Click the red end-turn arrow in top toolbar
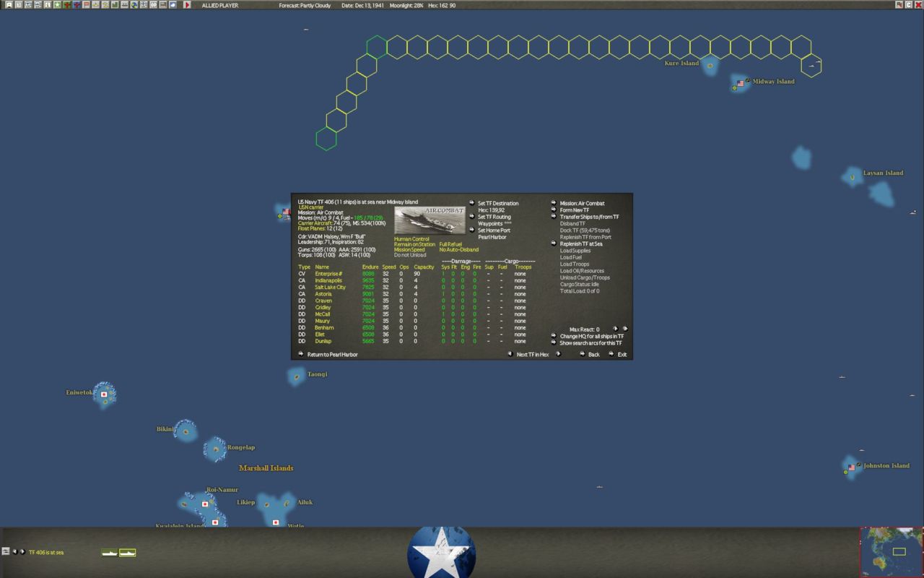The width and height of the screenshot is (924, 578). pyautogui.click(x=187, y=5)
